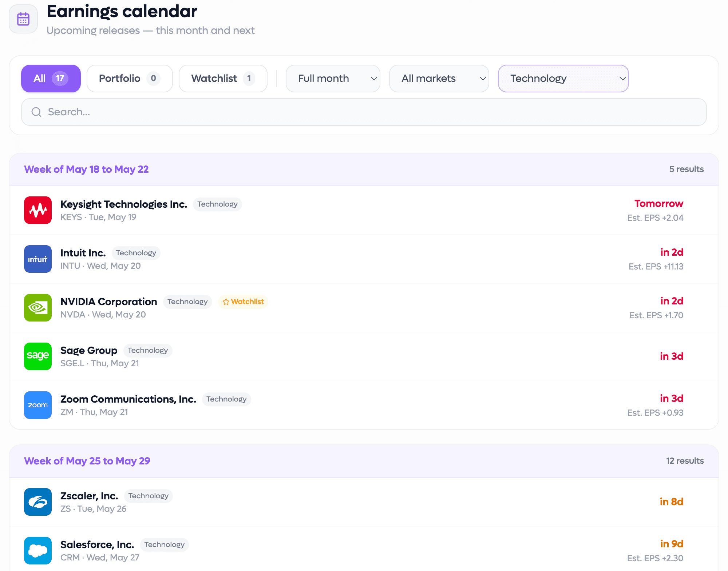This screenshot has height=571, width=728.
Task: Click the Technology tag on Salesforce row
Action: point(165,545)
